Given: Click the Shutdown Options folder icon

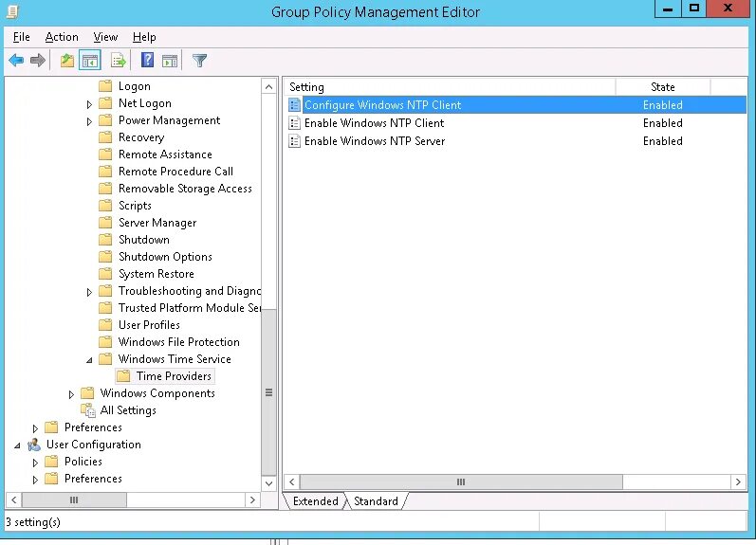Looking at the screenshot, I should pyautogui.click(x=105, y=256).
